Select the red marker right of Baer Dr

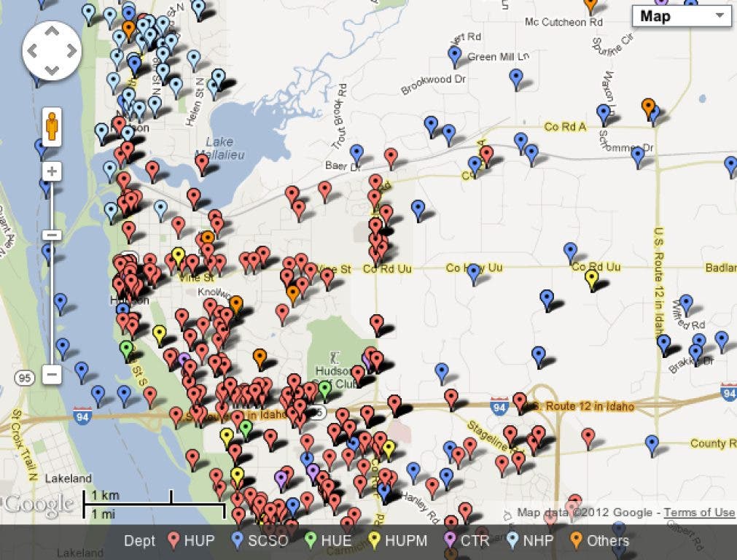point(391,157)
